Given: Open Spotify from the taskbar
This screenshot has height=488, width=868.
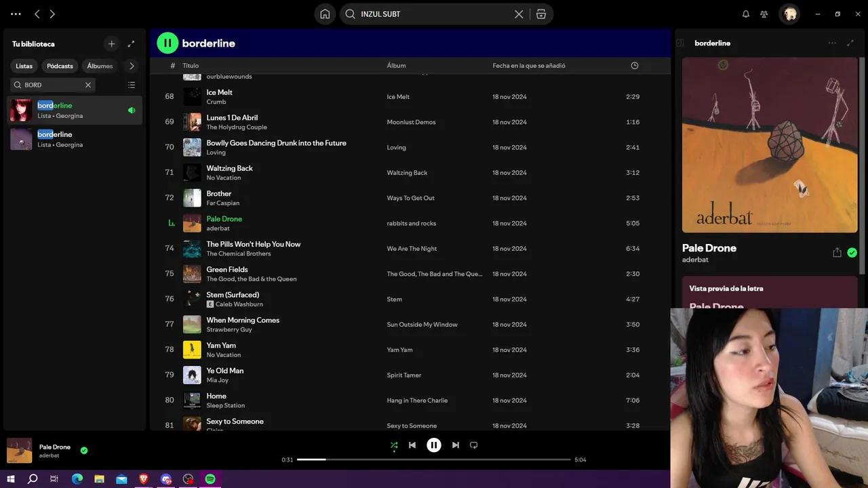Looking at the screenshot, I should click(x=210, y=479).
